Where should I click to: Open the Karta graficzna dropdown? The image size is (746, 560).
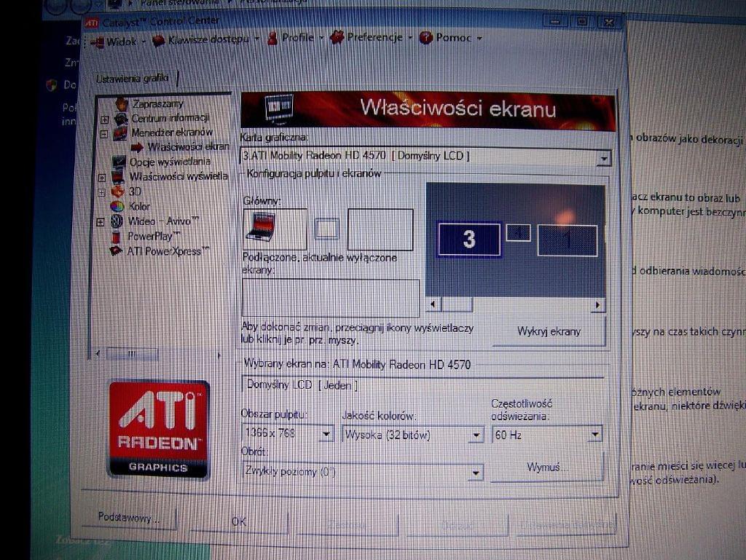coord(602,157)
